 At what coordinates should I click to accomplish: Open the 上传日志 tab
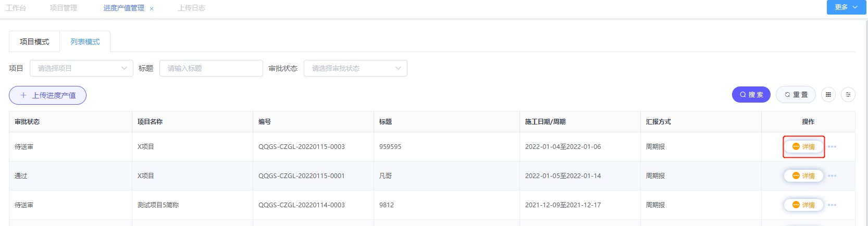[x=192, y=8]
